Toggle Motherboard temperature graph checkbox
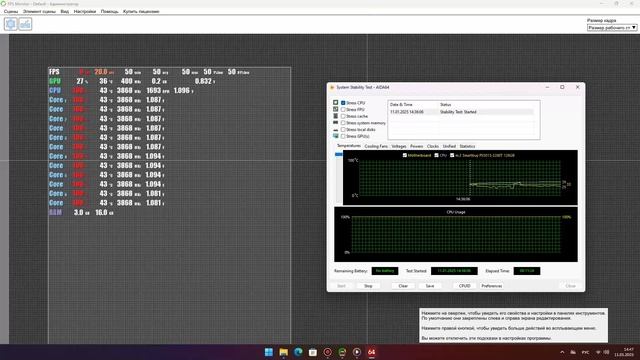Screen dimensions: 640x360 pyautogui.click(x=404, y=155)
